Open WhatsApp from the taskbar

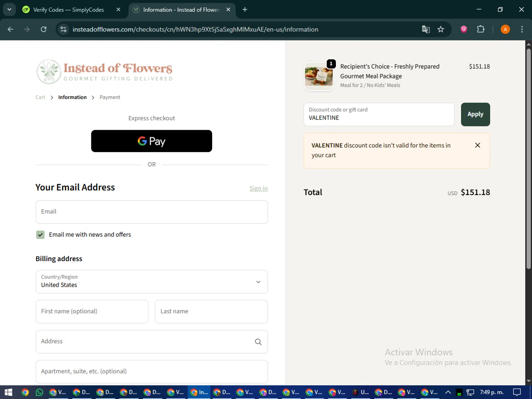point(39,392)
